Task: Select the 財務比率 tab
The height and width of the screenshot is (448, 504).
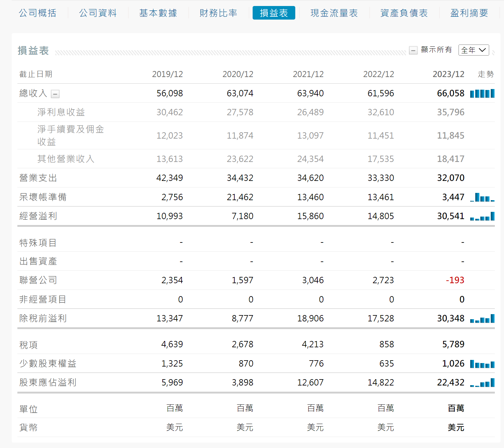Action: [x=219, y=13]
